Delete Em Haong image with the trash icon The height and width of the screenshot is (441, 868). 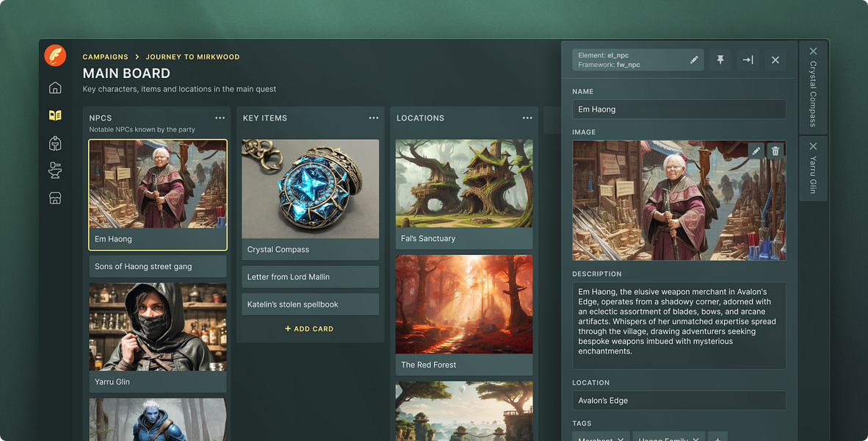(775, 151)
